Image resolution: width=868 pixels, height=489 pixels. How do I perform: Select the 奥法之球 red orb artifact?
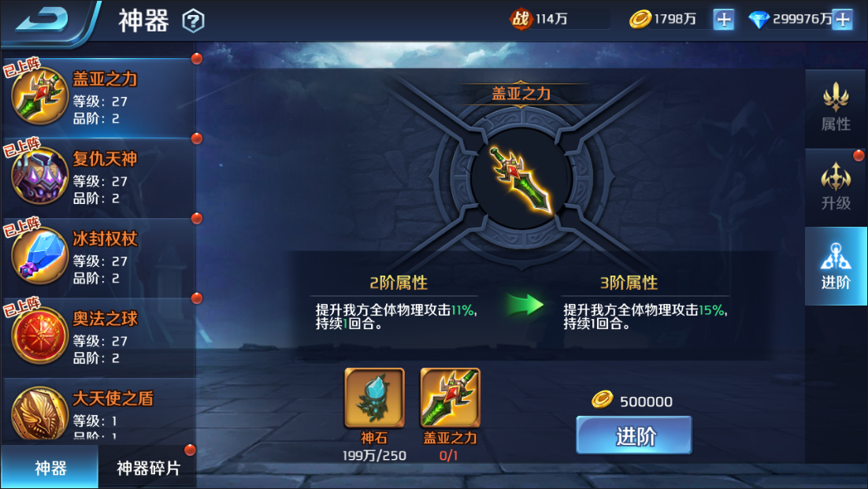(x=99, y=337)
